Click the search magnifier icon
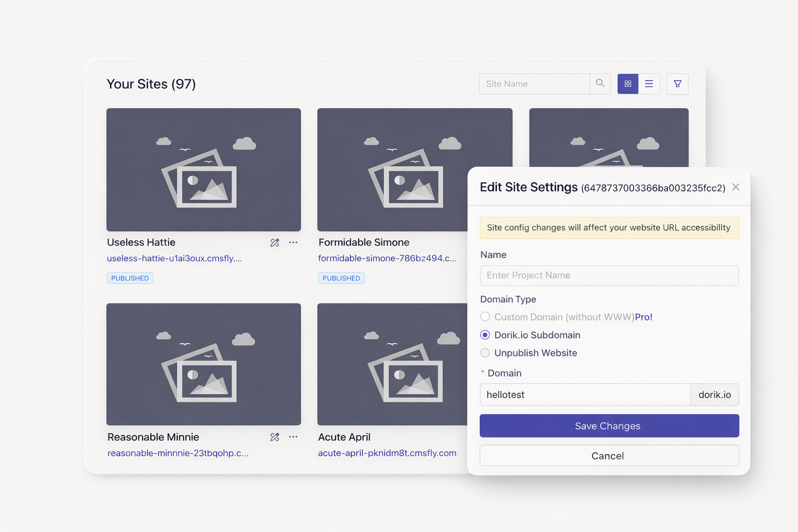This screenshot has width=798, height=532. pos(600,84)
